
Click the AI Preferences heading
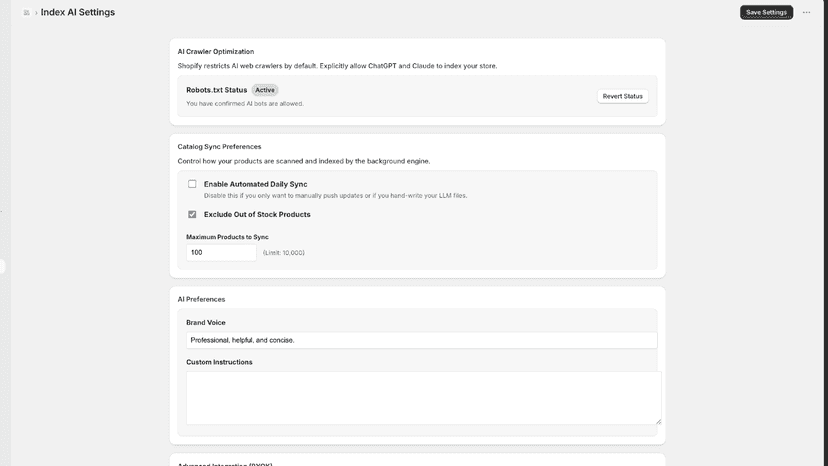tap(201, 300)
